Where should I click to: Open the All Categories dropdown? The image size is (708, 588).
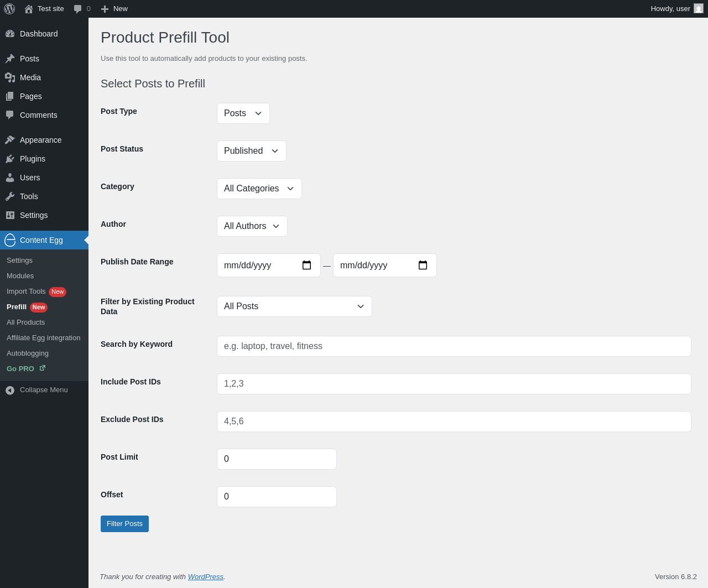(259, 189)
